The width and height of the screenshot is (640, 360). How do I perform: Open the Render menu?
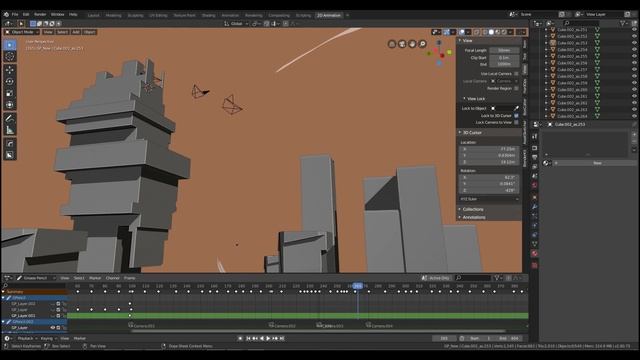(40, 14)
